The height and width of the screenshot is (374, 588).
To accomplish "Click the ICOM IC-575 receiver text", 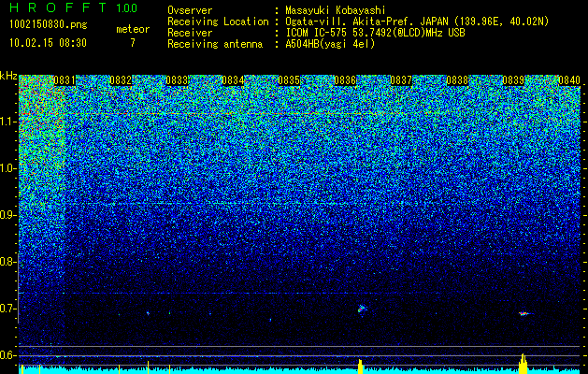I will (375, 33).
